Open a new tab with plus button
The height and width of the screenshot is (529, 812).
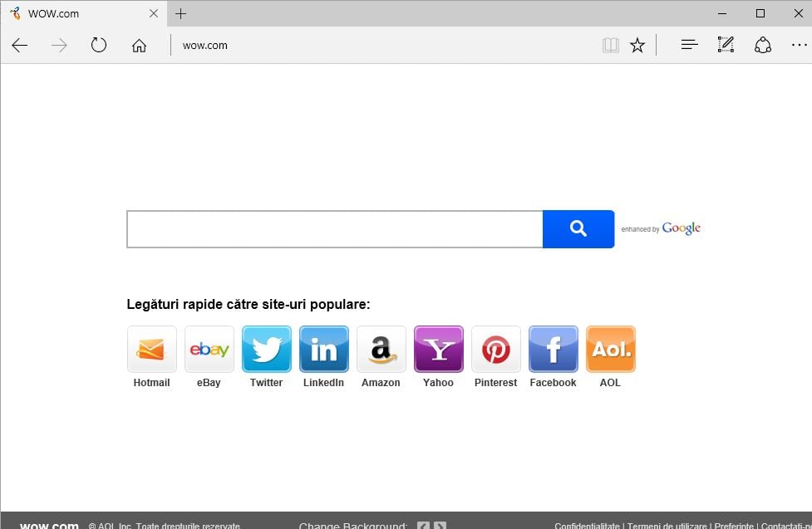pos(180,13)
